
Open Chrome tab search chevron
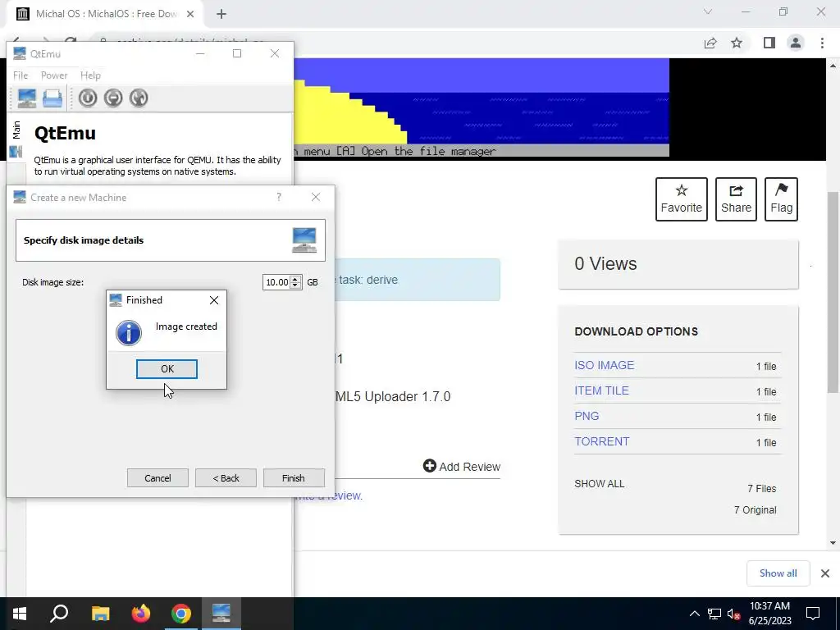click(708, 11)
